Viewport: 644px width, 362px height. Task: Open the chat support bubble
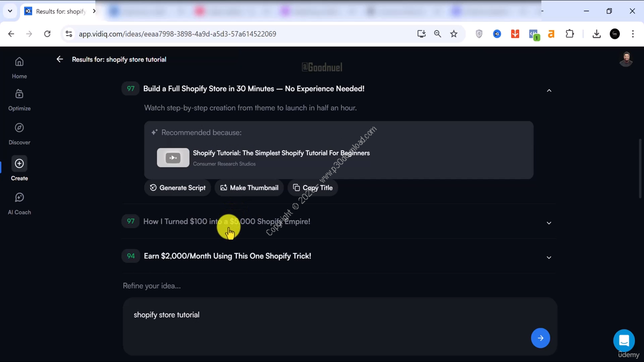[623, 340]
